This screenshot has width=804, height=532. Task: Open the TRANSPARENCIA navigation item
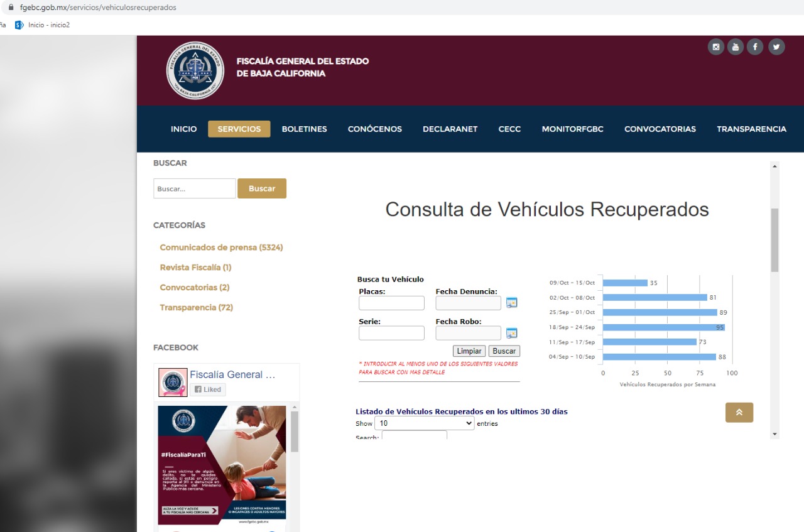tap(751, 129)
